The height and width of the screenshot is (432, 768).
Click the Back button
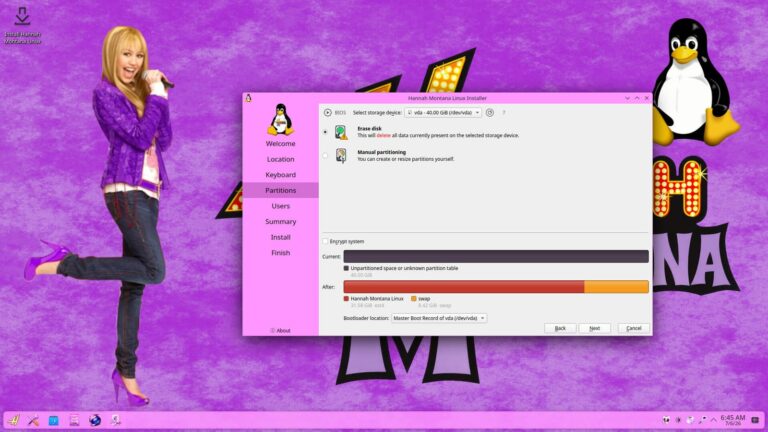tap(560, 328)
